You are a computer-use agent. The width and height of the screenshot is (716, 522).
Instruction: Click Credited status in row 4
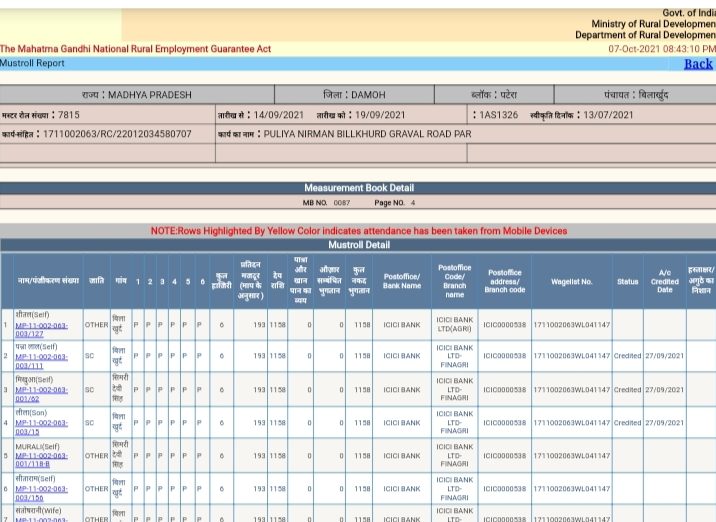[627, 423]
